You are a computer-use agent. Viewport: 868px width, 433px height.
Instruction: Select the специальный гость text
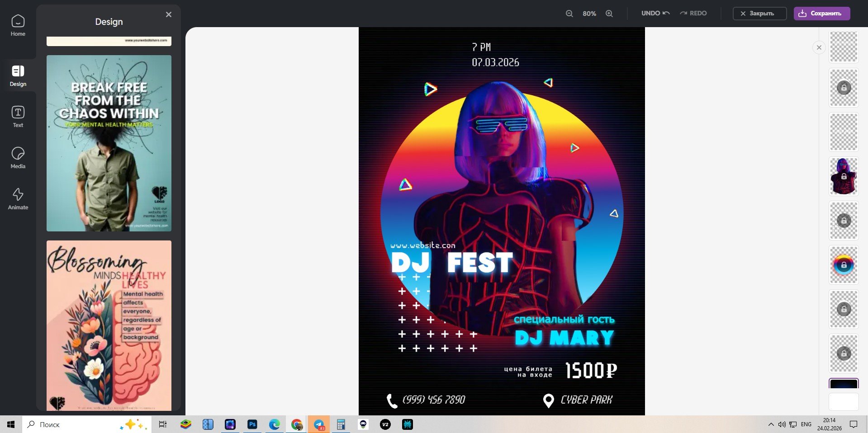click(564, 320)
